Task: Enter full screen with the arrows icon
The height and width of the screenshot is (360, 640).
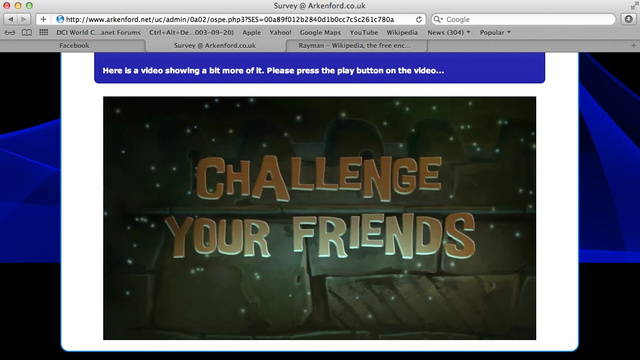Action: tap(634, 6)
